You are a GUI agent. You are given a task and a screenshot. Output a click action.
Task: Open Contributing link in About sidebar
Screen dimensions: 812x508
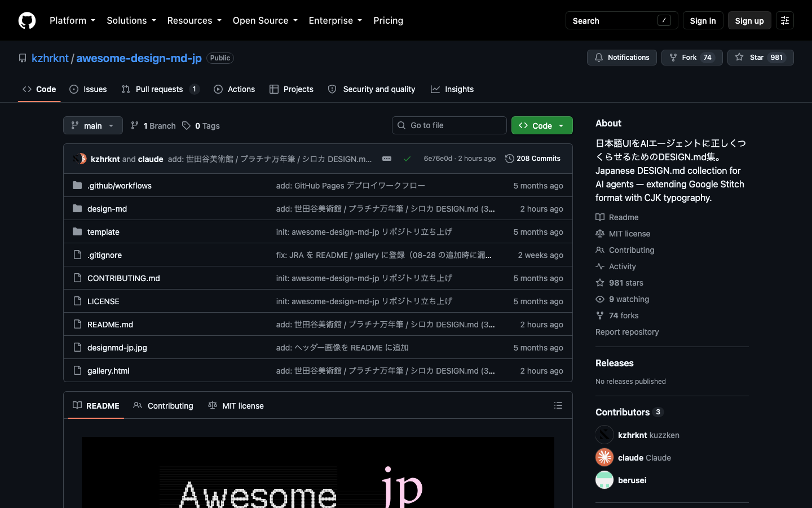625,250
